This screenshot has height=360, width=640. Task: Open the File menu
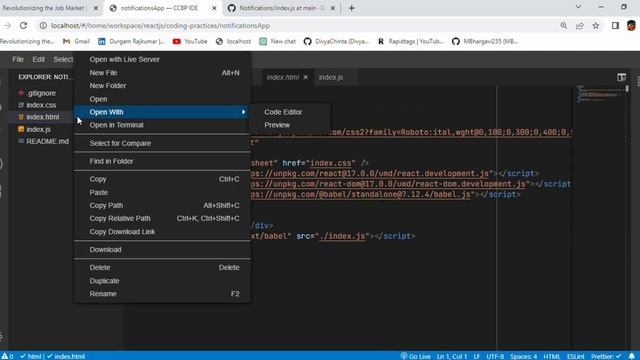pos(18,60)
